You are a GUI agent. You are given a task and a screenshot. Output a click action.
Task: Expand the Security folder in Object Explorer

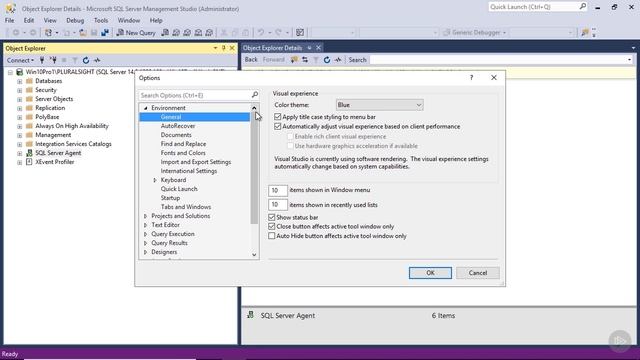click(x=19, y=90)
